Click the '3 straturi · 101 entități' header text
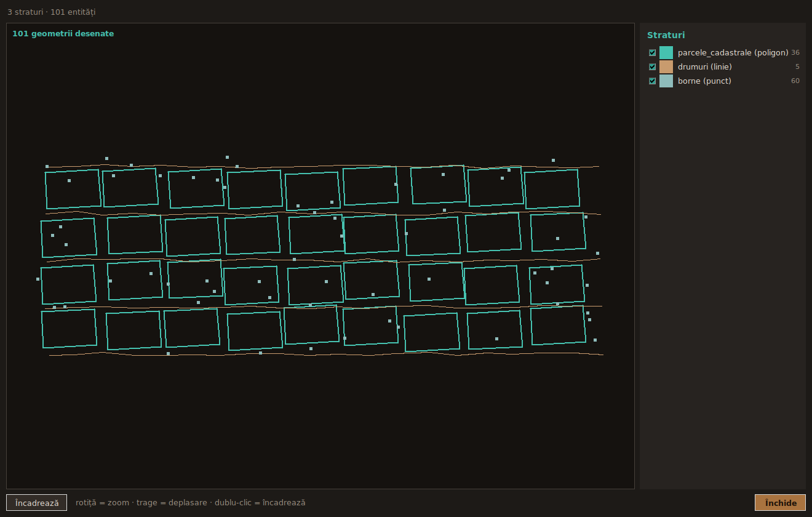This screenshot has height=517, width=812. [51, 12]
